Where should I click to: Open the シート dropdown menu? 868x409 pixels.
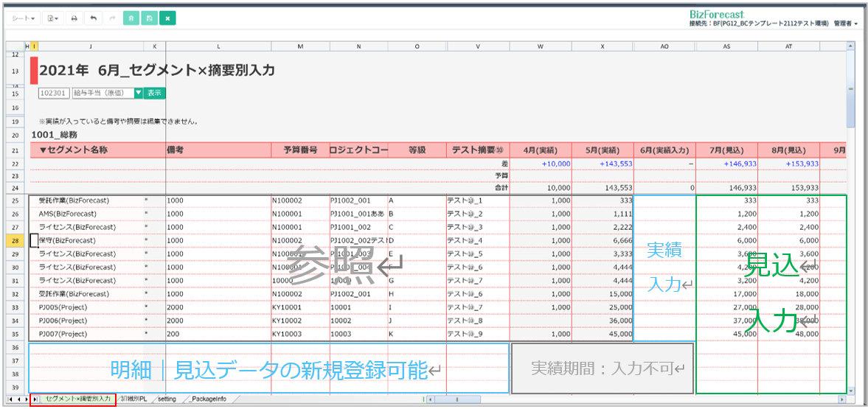click(24, 18)
